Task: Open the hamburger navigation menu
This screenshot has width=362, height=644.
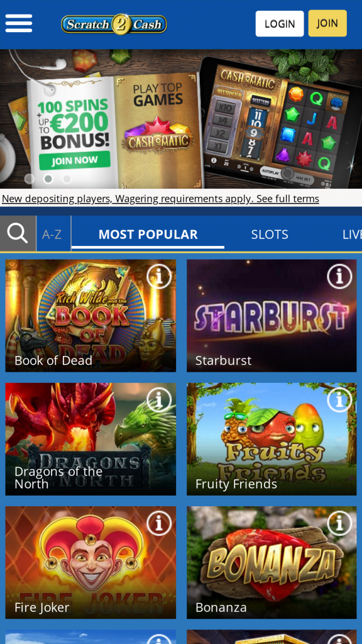Action: click(x=19, y=23)
